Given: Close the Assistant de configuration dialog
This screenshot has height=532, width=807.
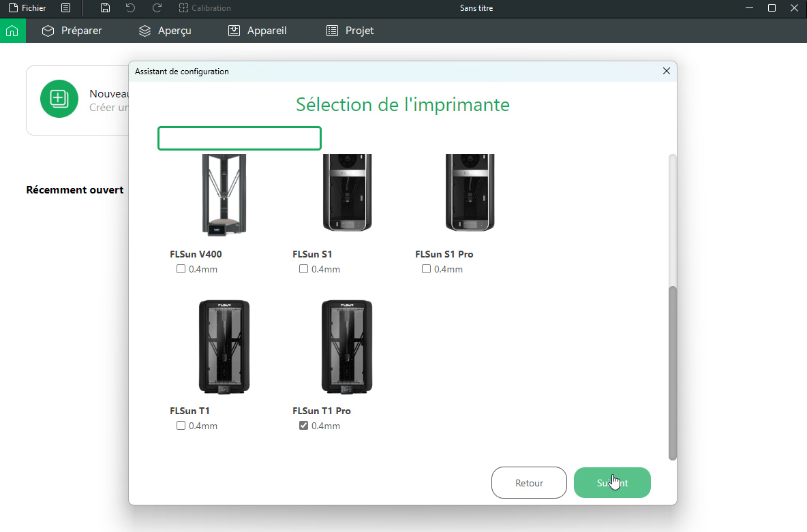Looking at the screenshot, I should coord(667,71).
